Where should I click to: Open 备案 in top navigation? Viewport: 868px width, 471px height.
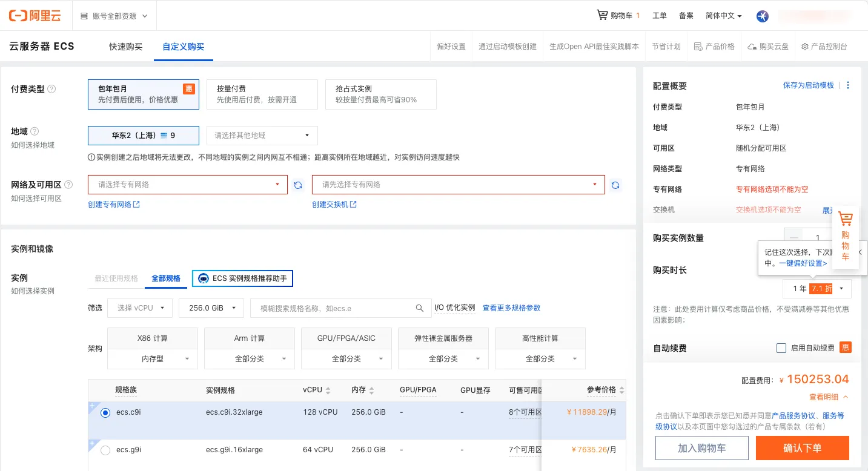(x=686, y=16)
